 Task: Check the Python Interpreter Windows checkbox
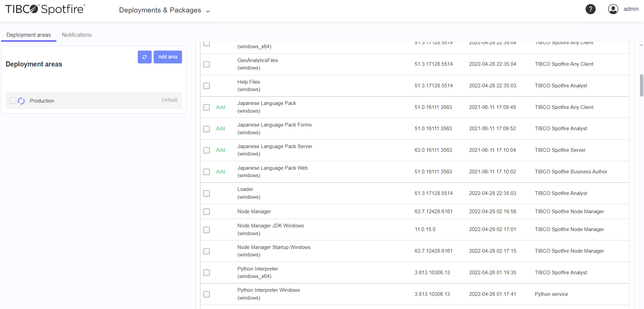(207, 294)
